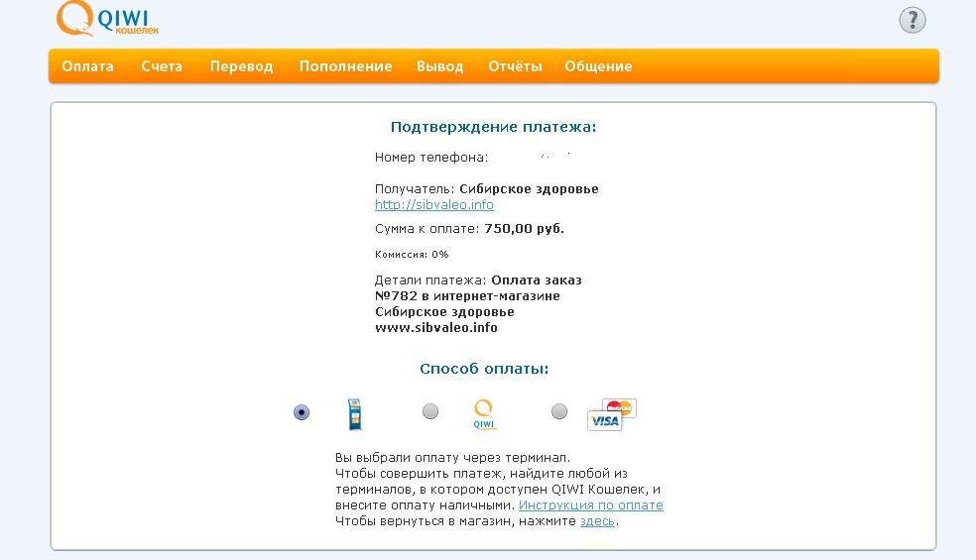
Task: Click the Комиссия: 0% text
Action: [412, 254]
